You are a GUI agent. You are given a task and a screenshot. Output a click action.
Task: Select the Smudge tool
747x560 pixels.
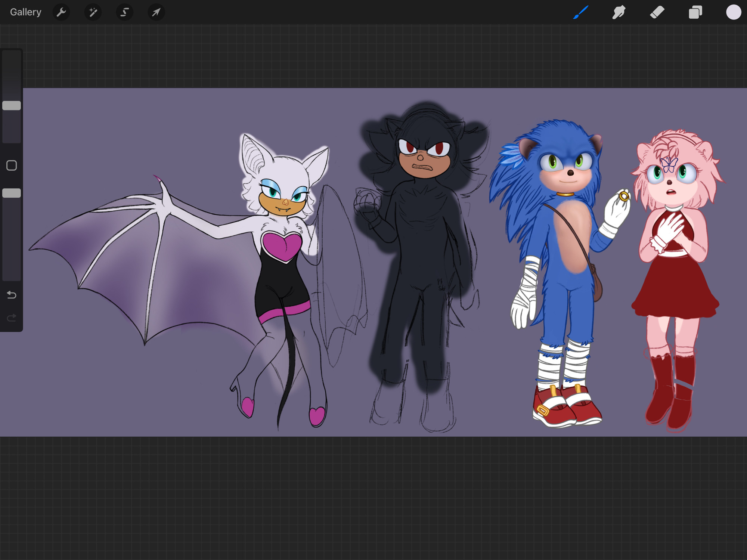click(619, 12)
